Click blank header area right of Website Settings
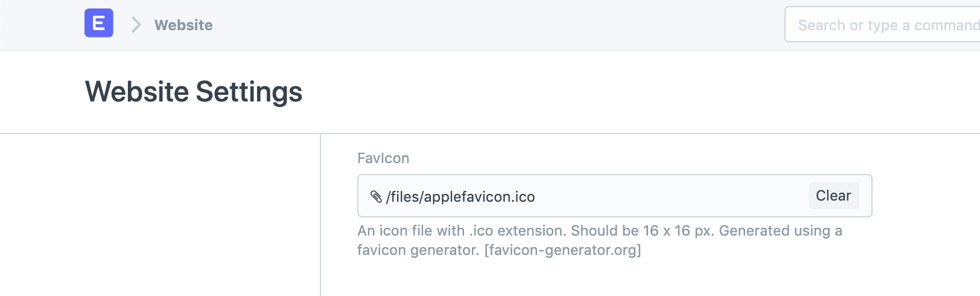This screenshot has height=296, width=980. pos(603,92)
